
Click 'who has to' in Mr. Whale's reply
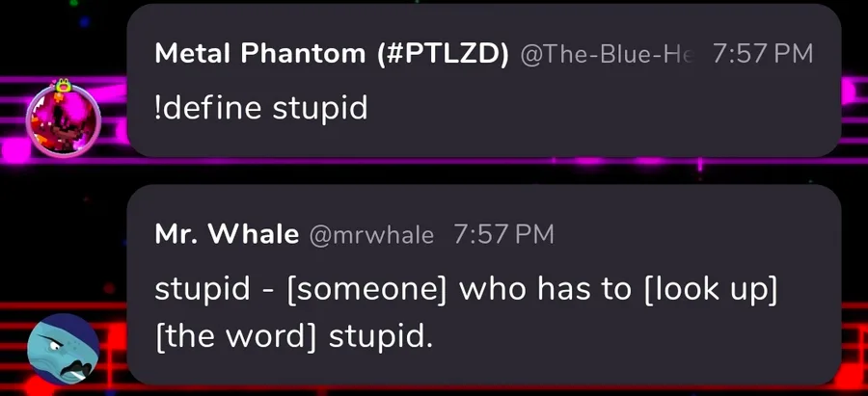[x=546, y=289]
